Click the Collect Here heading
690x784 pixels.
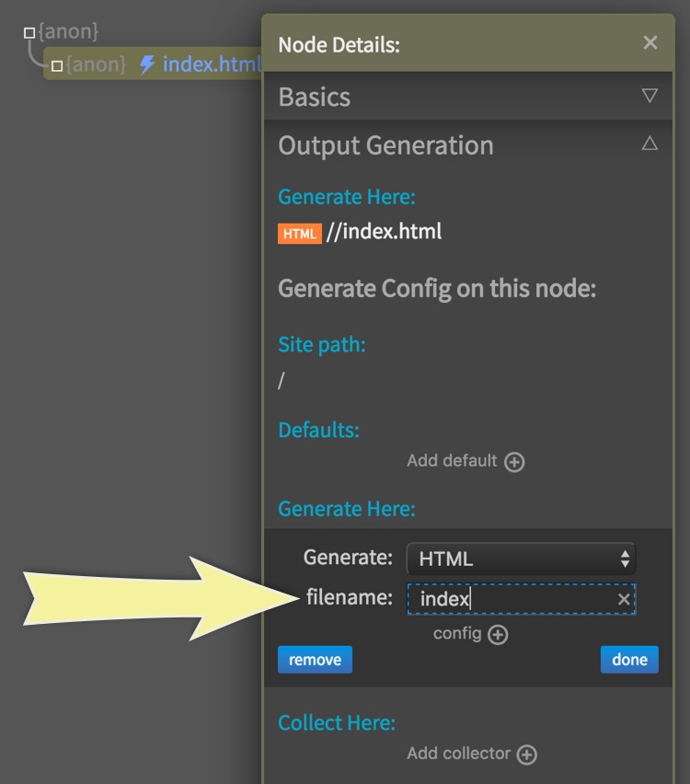point(337,723)
